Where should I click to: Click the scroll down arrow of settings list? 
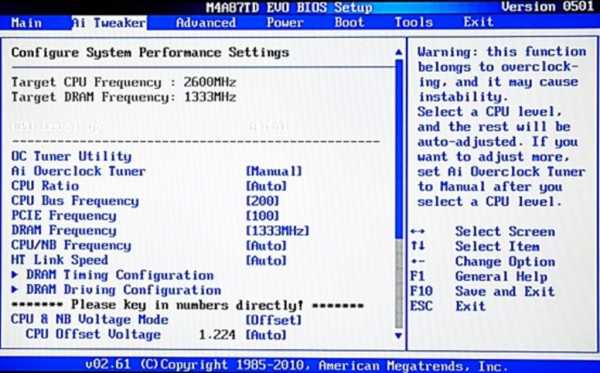point(399,336)
